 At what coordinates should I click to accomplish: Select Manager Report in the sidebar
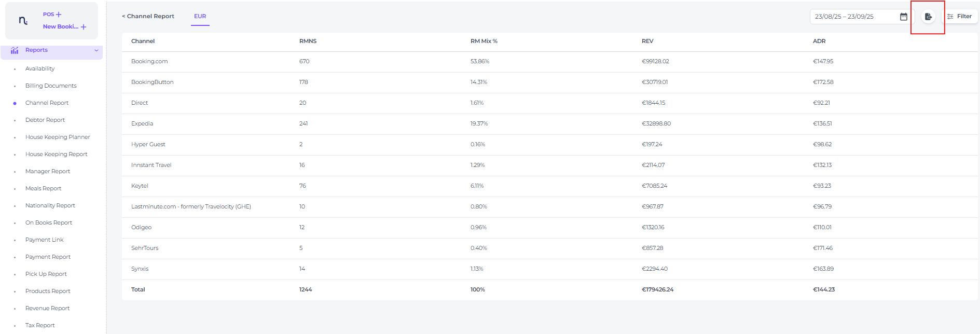pyautogui.click(x=48, y=171)
